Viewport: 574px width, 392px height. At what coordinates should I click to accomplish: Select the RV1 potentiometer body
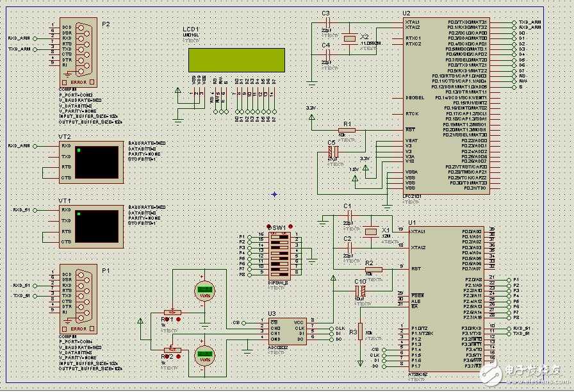pos(172,313)
